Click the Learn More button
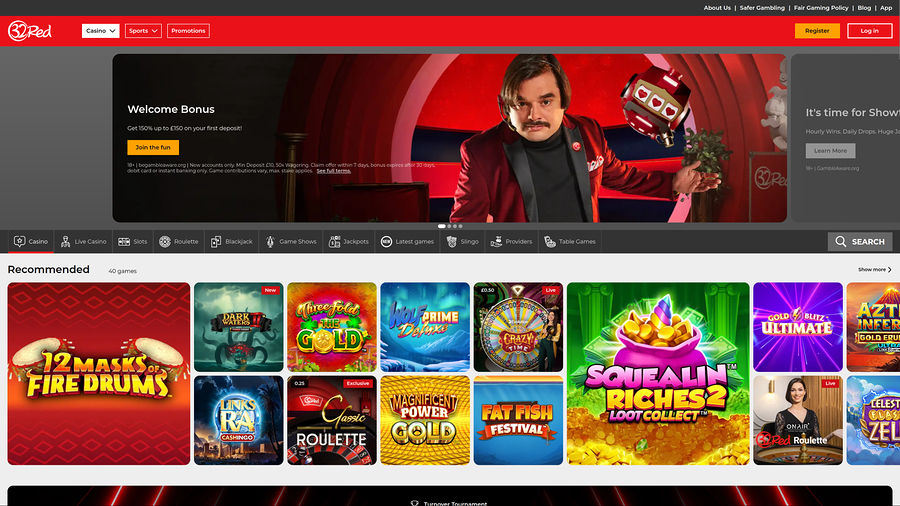 pos(830,151)
